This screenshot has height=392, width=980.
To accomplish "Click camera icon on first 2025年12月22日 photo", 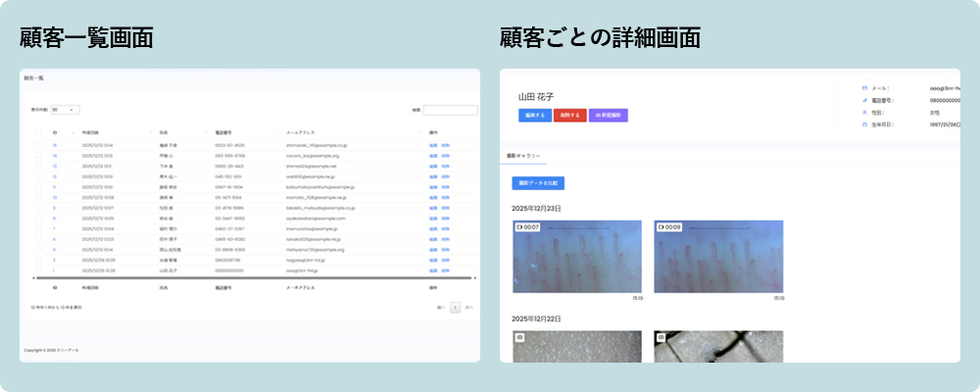I will click(520, 337).
